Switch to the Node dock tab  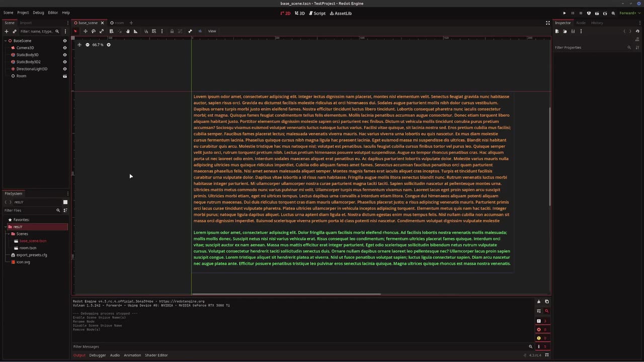coord(581,23)
